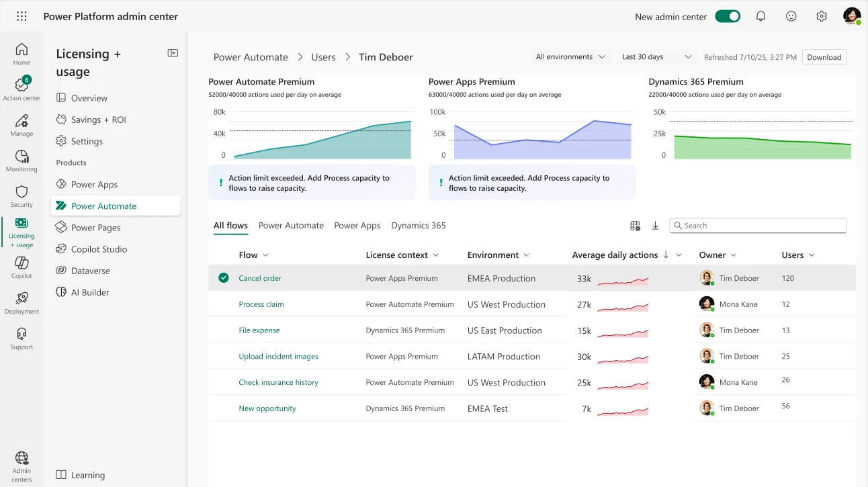Open All environments dropdown
The height and width of the screenshot is (487, 868).
(x=570, y=57)
